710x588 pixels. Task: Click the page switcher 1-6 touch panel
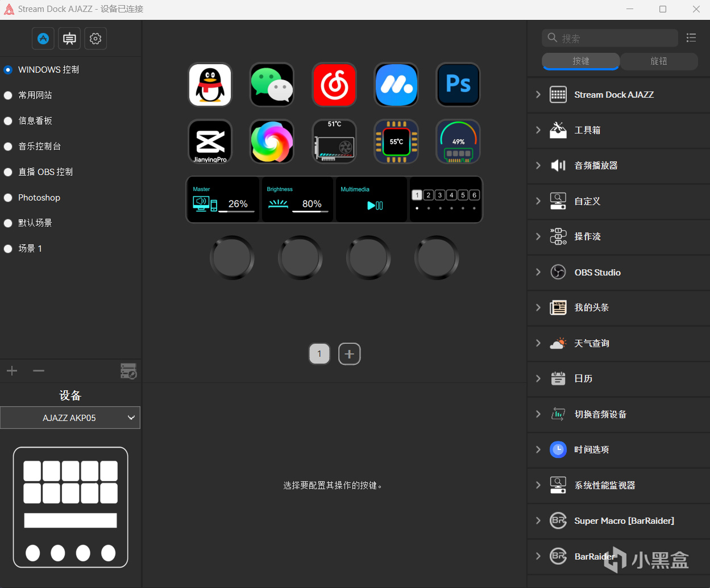tap(445, 200)
